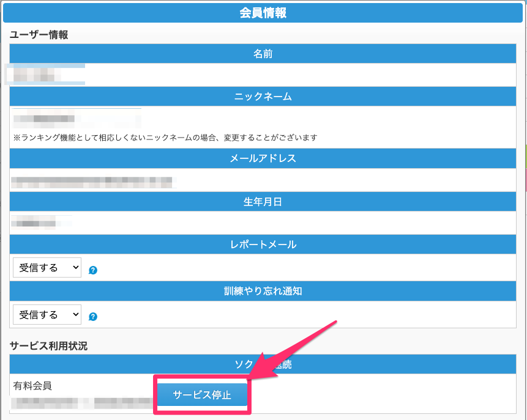Click help icon beside 訓練やり忘れ通知 dropdown
The height and width of the screenshot is (420, 527).
93,317
